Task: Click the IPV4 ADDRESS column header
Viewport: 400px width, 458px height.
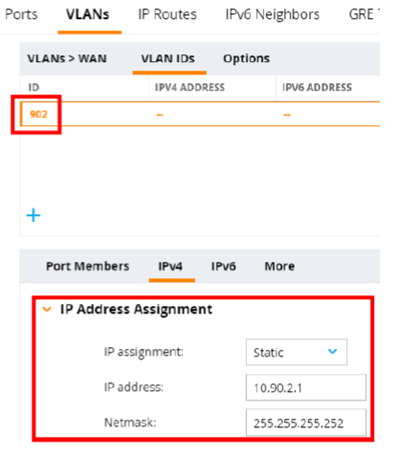Action: tap(190, 87)
